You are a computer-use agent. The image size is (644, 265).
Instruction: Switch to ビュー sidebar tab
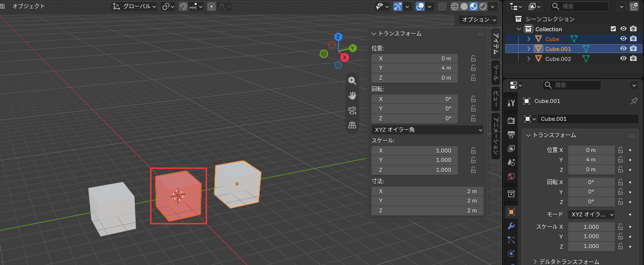tap(495, 98)
